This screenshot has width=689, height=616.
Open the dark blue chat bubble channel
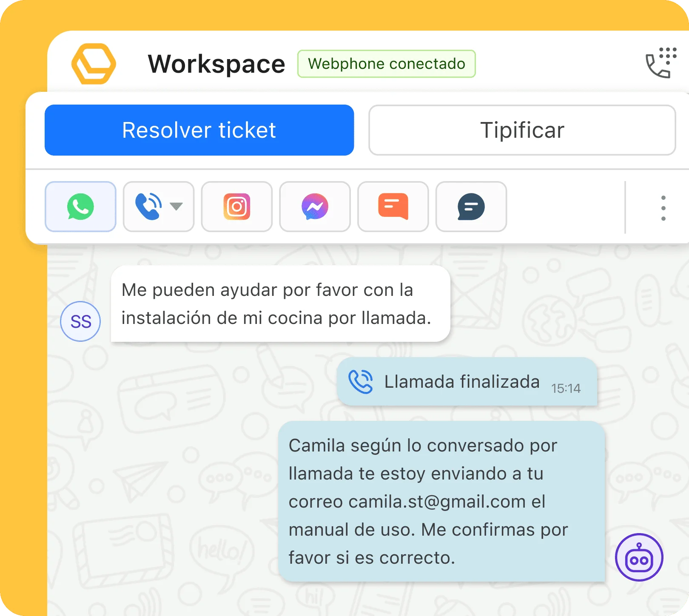coord(471,207)
